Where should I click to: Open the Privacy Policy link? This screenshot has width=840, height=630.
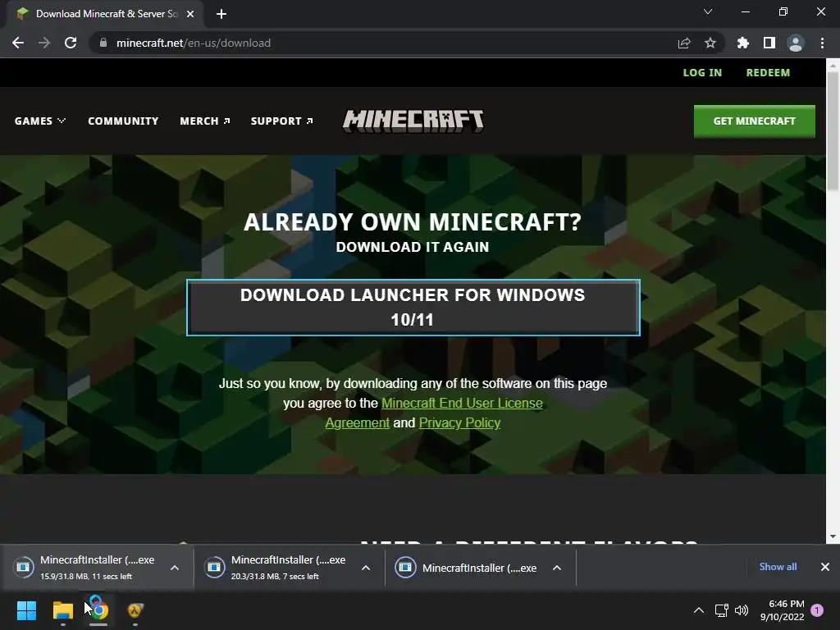point(459,422)
